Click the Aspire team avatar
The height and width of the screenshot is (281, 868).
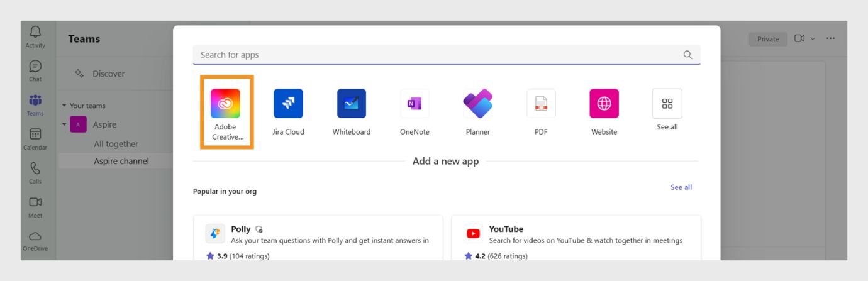pos(78,124)
